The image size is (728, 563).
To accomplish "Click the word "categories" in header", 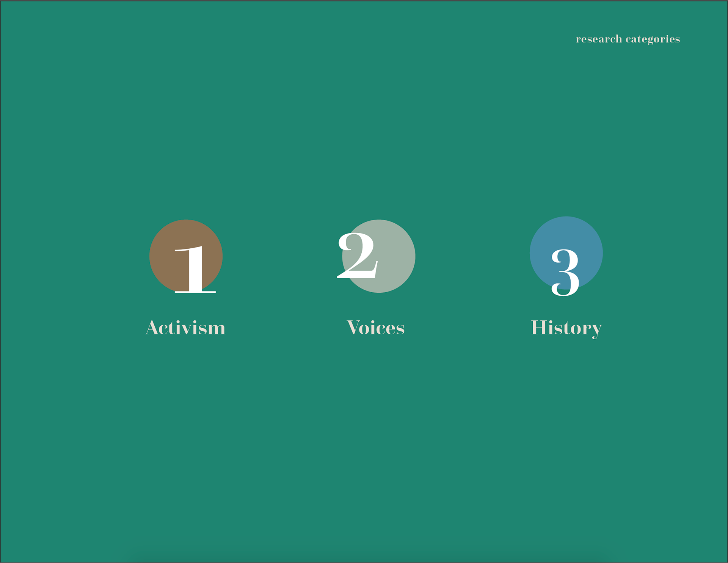I will [653, 39].
